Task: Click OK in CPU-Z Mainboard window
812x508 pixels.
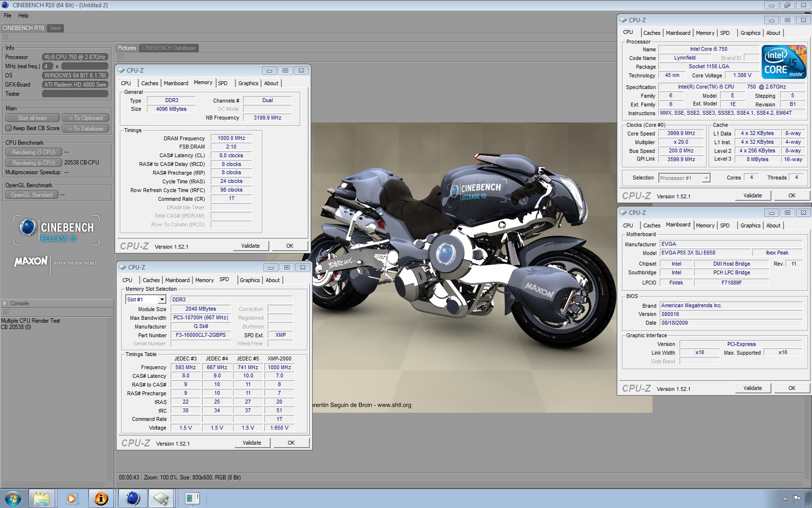Action: pyautogui.click(x=792, y=388)
